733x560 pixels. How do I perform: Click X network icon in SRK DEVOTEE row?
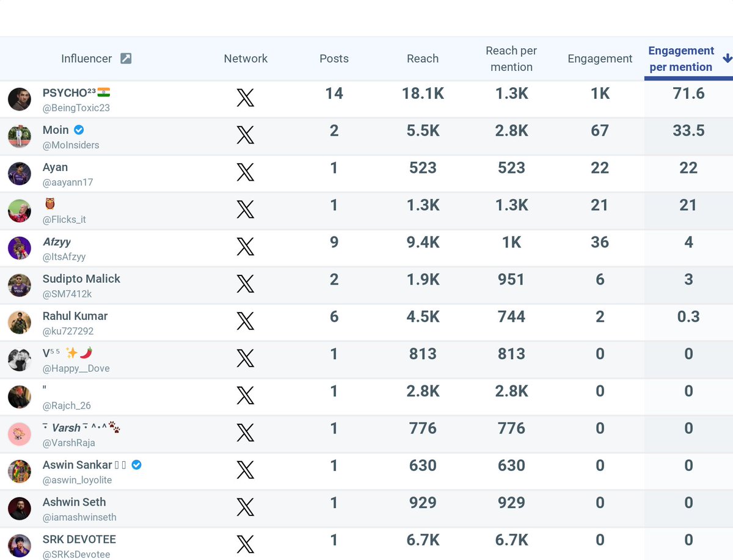point(246,545)
